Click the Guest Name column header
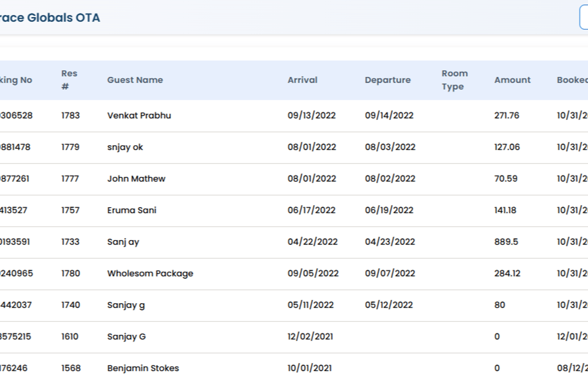Viewport: 588px width, 379px height. tap(135, 80)
